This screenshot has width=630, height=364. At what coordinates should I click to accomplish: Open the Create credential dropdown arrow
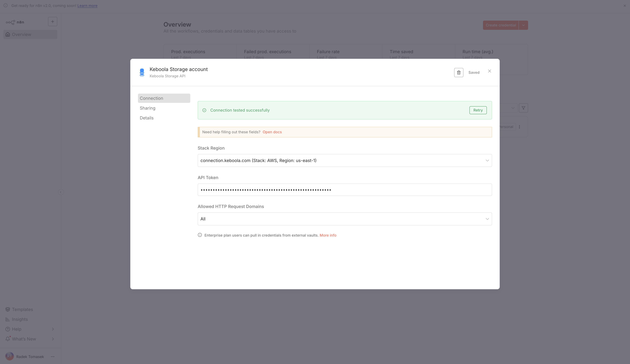523,25
